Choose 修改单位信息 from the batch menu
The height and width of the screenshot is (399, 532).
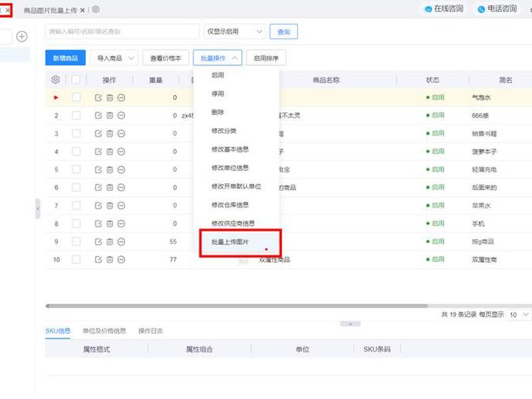click(x=229, y=168)
